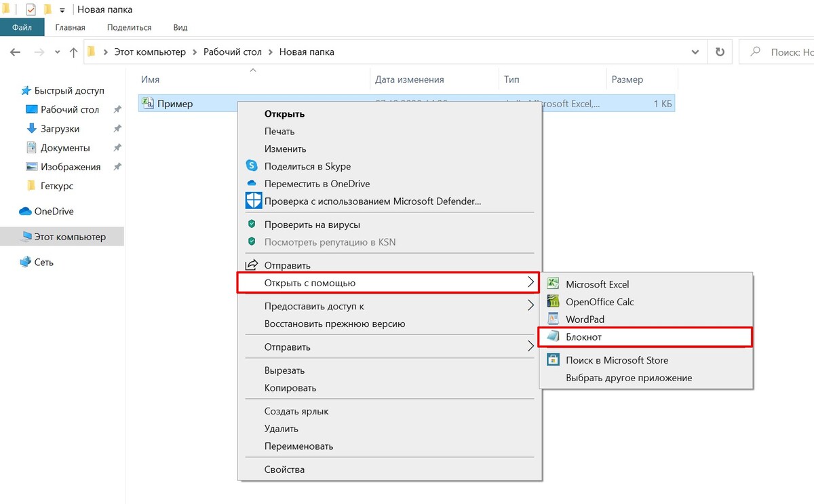Choose 'Изменить' in the context menu
The width and height of the screenshot is (814, 504).
pos(286,149)
